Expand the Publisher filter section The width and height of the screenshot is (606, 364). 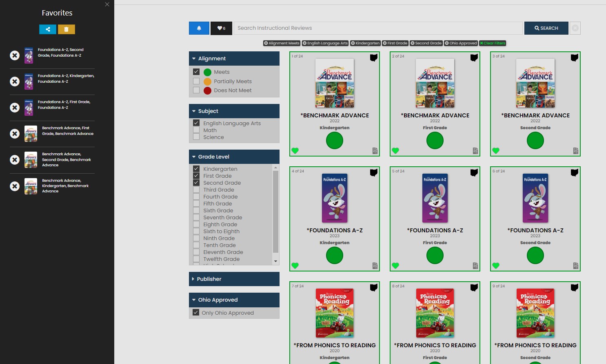pyautogui.click(x=234, y=279)
